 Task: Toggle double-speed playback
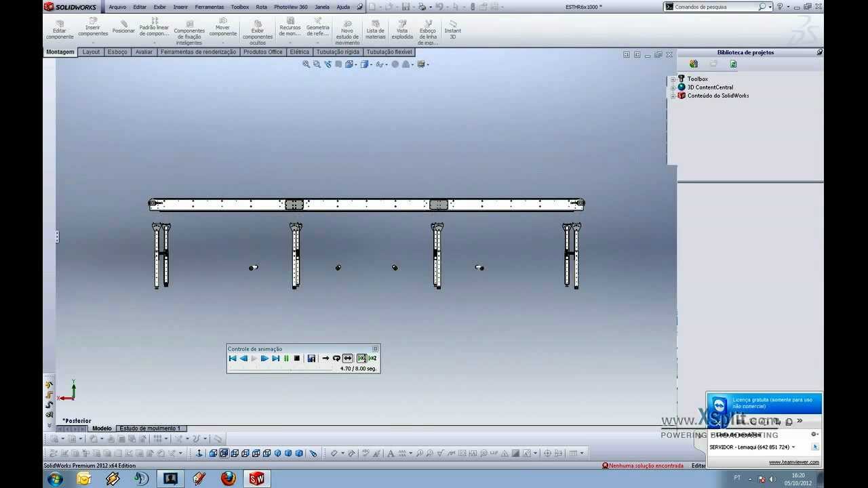372,359
